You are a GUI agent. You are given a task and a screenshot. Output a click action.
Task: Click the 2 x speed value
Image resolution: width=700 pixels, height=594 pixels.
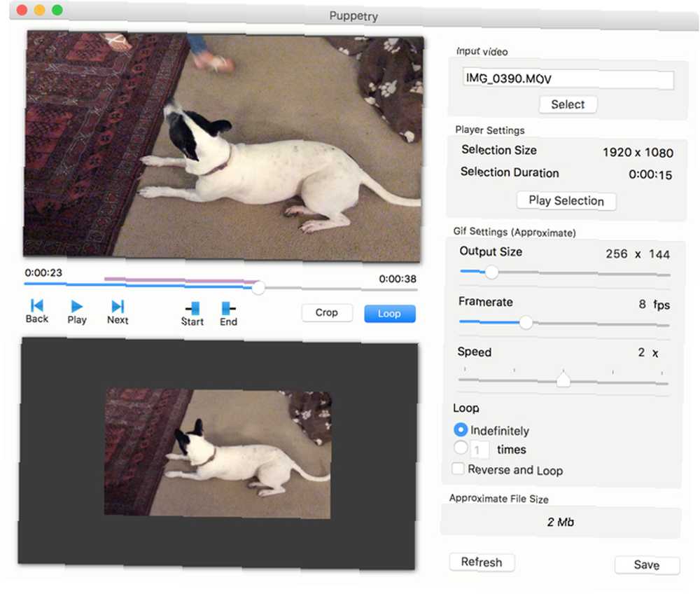tap(648, 353)
